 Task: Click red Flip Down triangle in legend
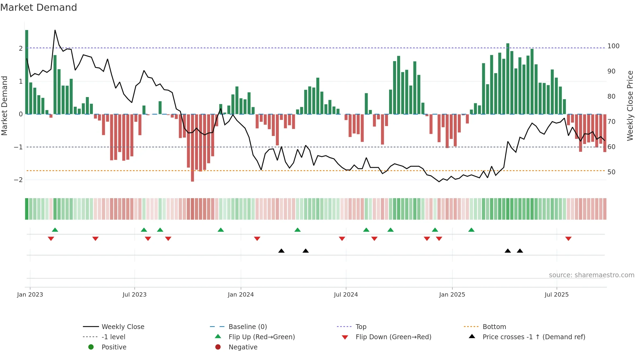click(345, 337)
